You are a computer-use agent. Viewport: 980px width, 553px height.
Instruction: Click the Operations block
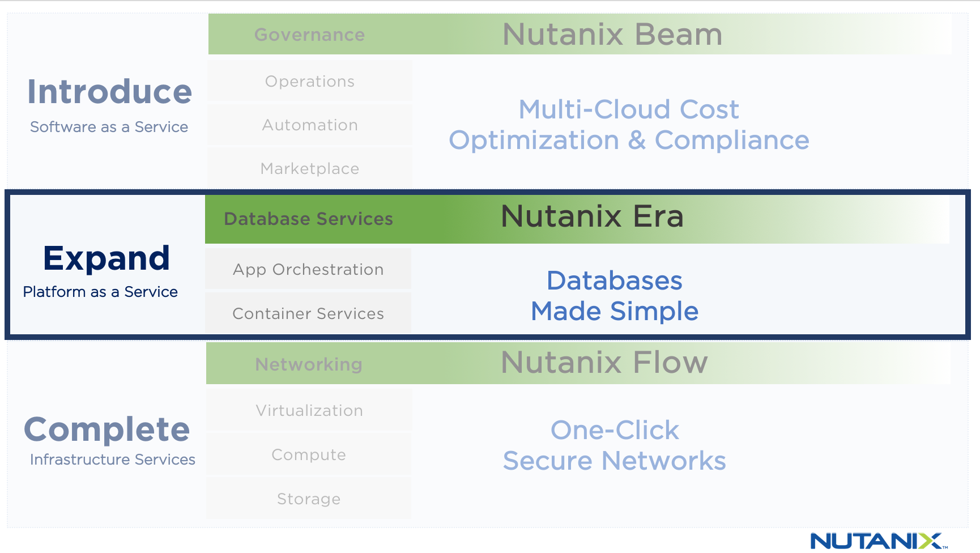click(x=309, y=82)
